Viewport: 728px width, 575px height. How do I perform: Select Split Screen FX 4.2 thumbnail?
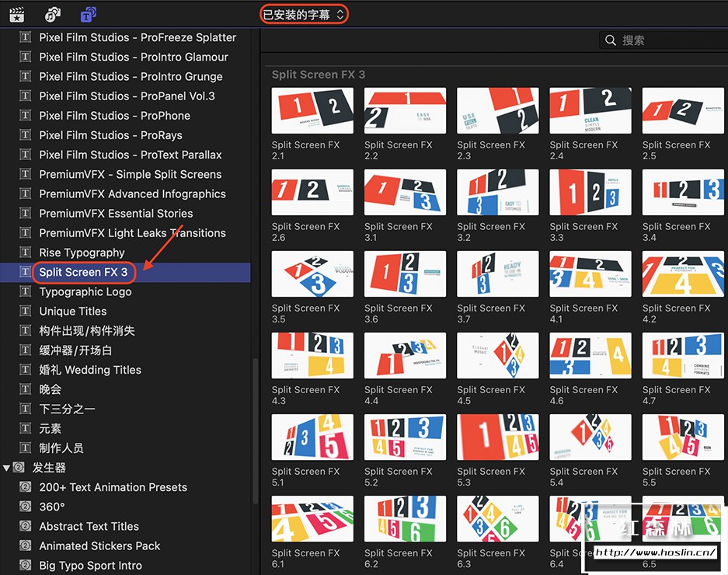(683, 274)
